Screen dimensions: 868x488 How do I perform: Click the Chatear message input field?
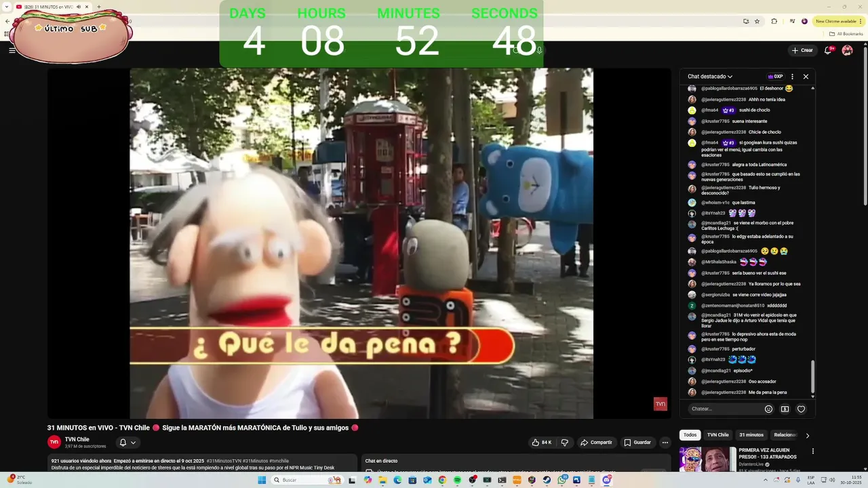(724, 409)
